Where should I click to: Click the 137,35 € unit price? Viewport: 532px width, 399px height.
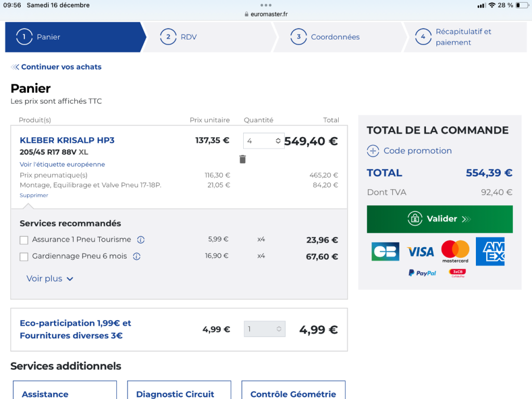212,140
